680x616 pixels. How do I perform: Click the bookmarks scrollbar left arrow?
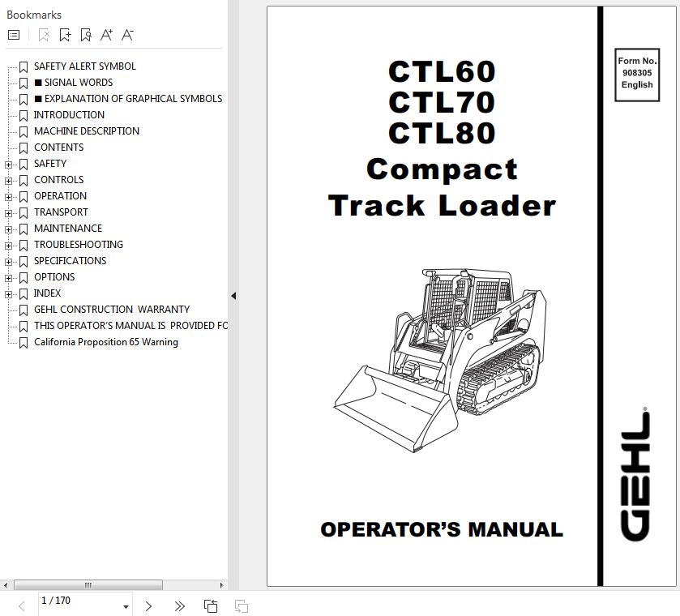coord(5,585)
